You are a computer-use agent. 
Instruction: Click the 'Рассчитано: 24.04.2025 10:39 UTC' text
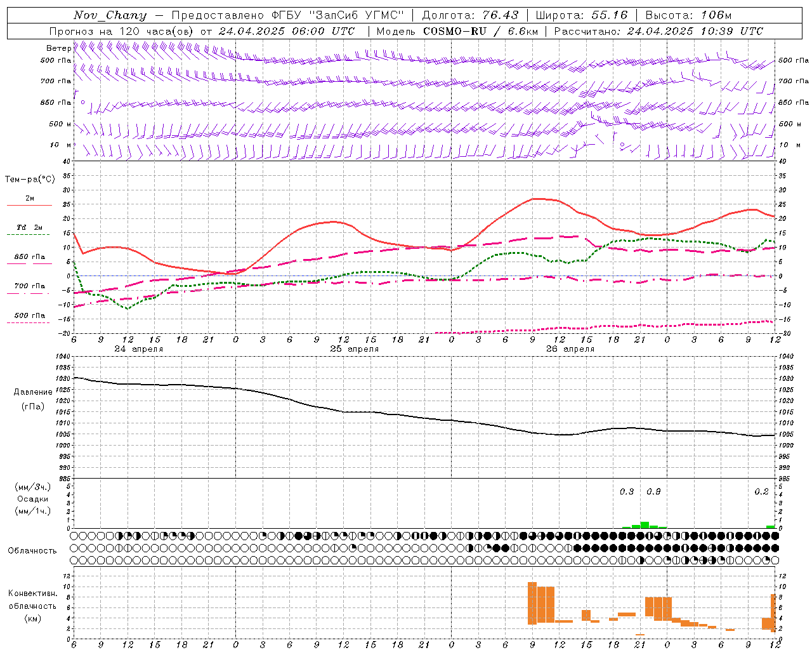[658, 31]
